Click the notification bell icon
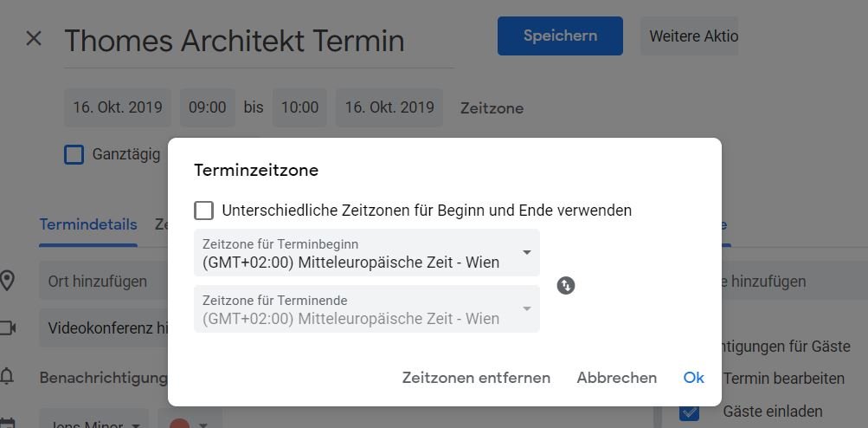The image size is (868, 428). (8, 376)
